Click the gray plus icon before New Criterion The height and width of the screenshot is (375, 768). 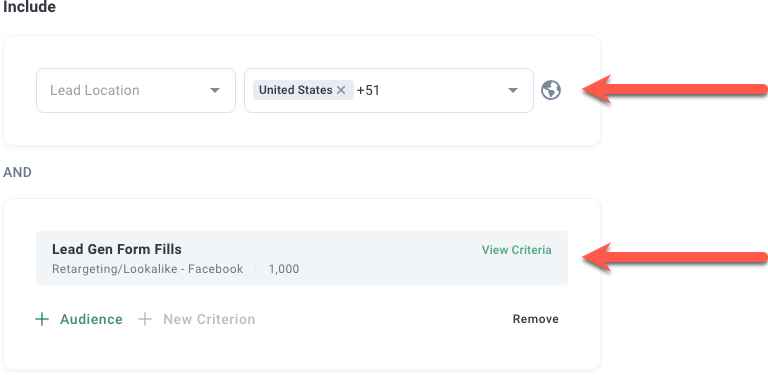click(x=144, y=319)
